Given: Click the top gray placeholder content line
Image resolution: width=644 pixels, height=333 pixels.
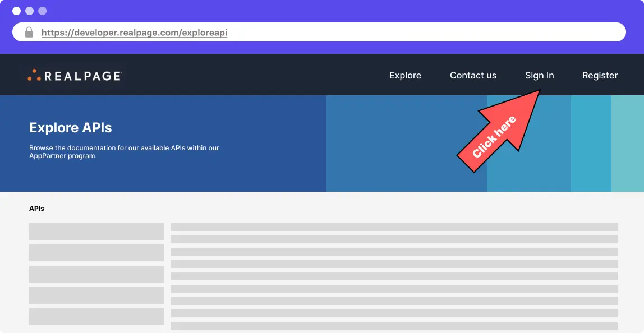Looking at the screenshot, I should 394,227.
